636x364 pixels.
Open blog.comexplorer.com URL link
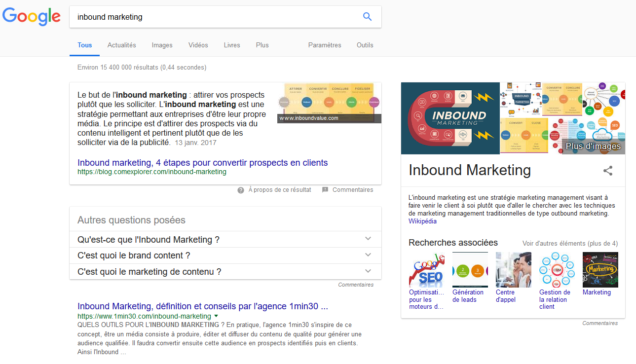[152, 172]
